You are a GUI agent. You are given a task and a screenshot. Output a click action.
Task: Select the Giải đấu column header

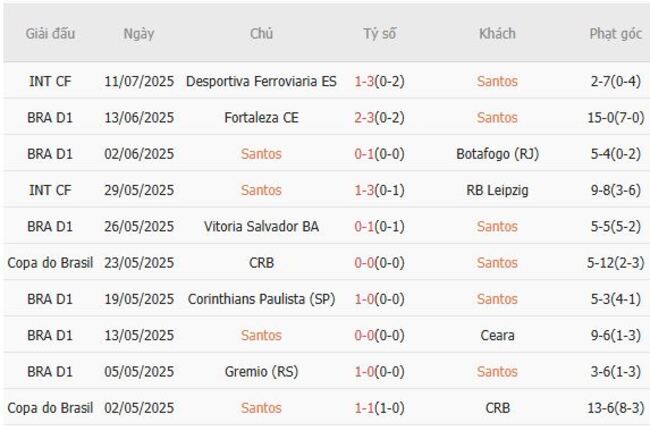[x=50, y=33]
